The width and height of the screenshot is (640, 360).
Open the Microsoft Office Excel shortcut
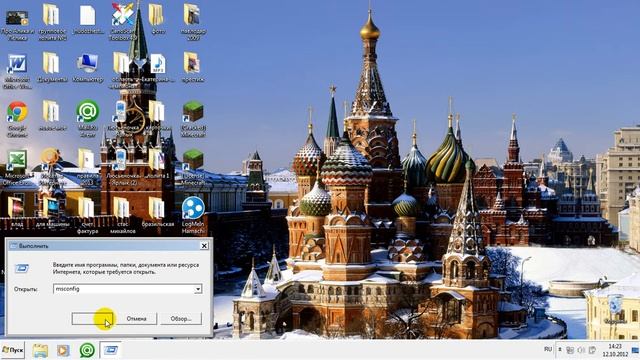pyautogui.click(x=17, y=160)
